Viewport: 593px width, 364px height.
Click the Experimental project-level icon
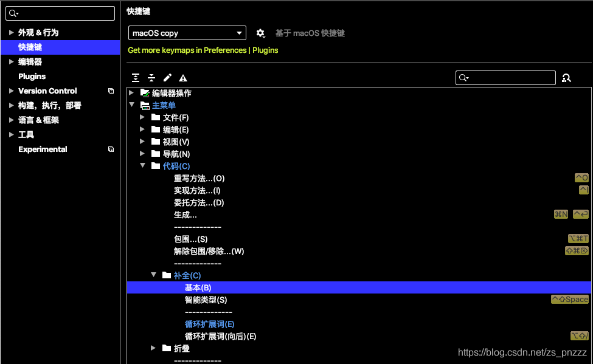coord(111,149)
